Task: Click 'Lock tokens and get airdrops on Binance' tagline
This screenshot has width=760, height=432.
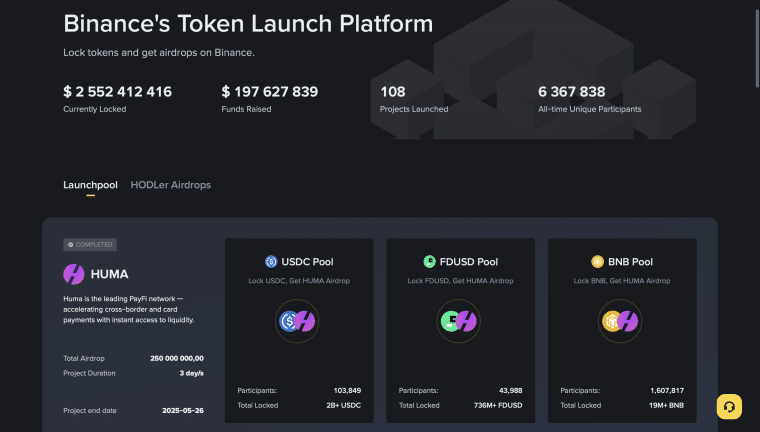Action: tap(159, 52)
